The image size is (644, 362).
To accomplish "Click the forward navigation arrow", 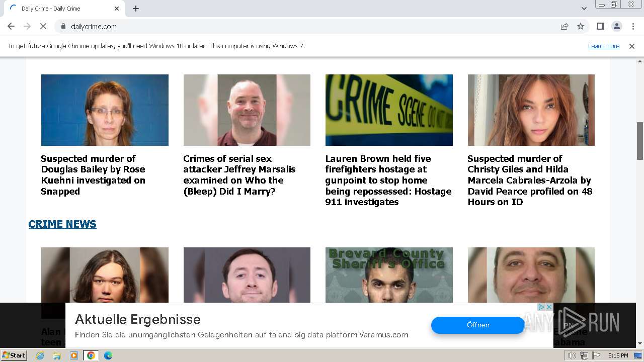I will click(x=27, y=26).
